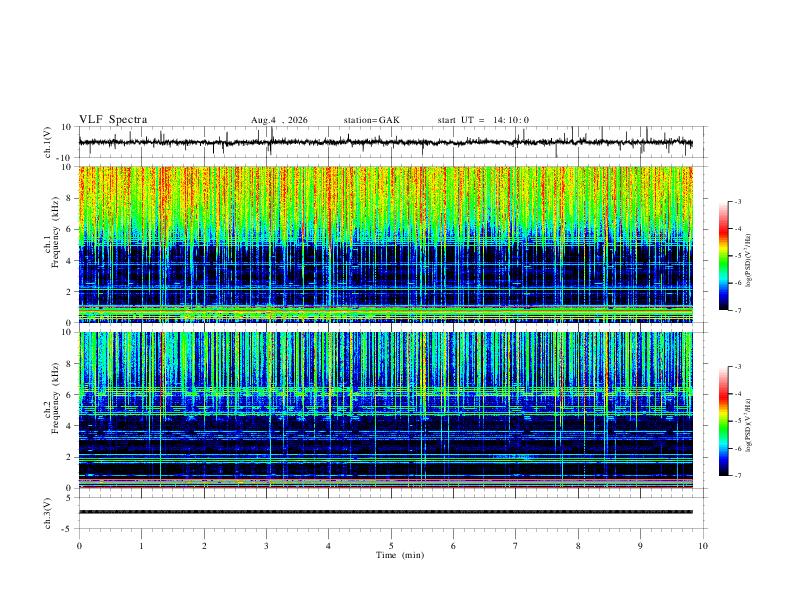Click the -7 label on lower colorbar
Screen dimensions: 792x612
[x=737, y=475]
